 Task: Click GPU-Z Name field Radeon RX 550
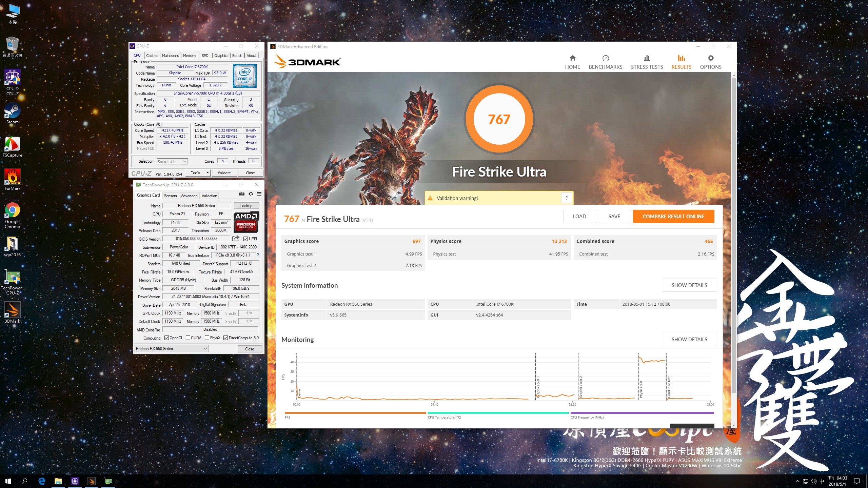coord(196,206)
